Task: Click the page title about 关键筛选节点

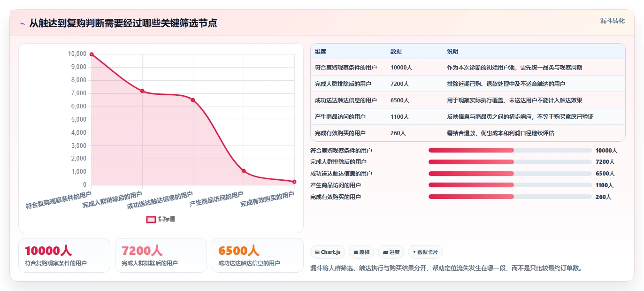Action: [x=123, y=23]
